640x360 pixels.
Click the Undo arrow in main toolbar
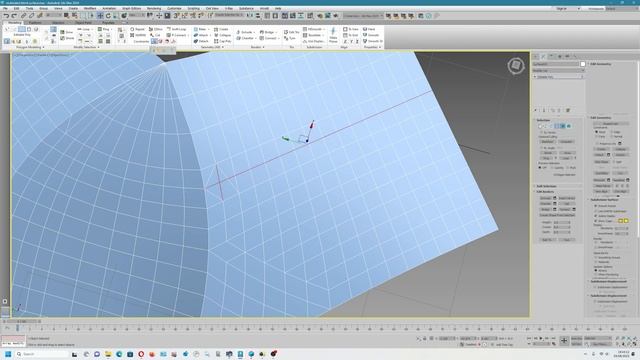[6, 16]
